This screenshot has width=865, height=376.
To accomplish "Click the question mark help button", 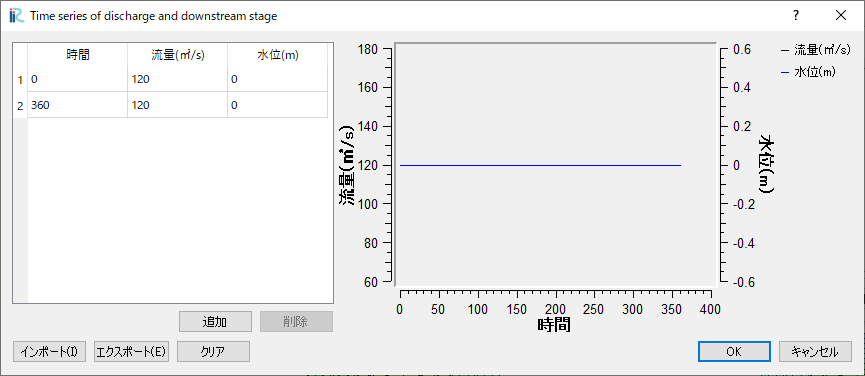I will [x=795, y=15].
